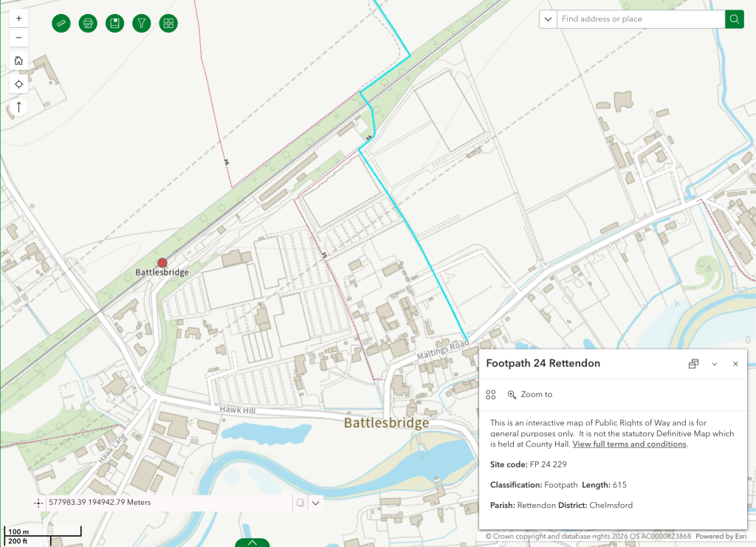756x547 pixels.
Task: Expand the bottom green panel handle
Action: (252, 543)
